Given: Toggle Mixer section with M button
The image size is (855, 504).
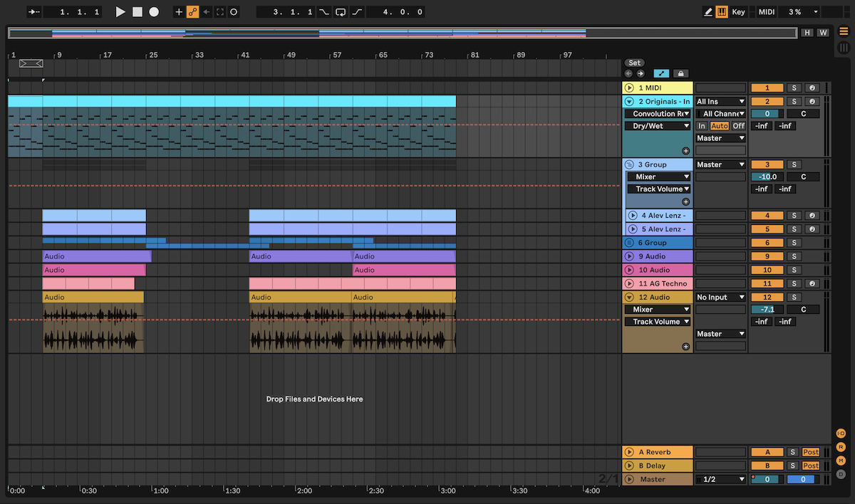Looking at the screenshot, I should [x=841, y=461].
